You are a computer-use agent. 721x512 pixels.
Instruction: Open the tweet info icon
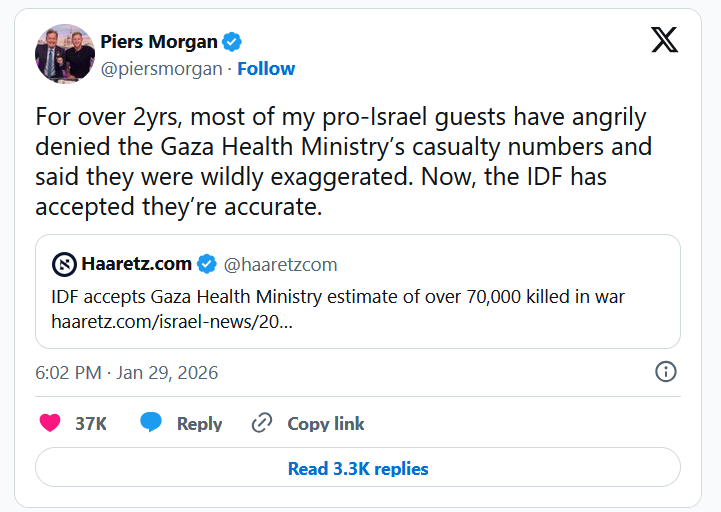point(666,372)
